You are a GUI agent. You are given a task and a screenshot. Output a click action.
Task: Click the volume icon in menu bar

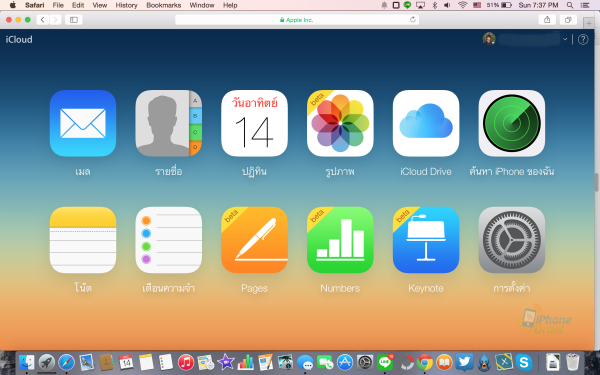[447, 5]
